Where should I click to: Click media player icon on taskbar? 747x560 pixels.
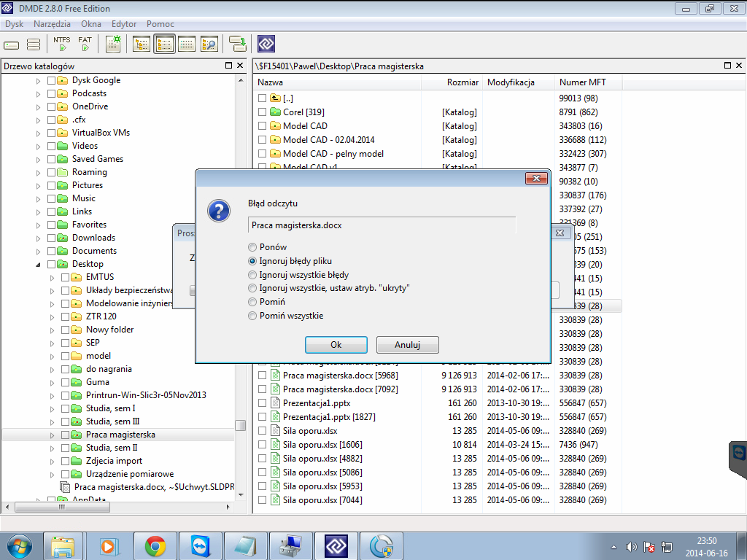[109, 546]
